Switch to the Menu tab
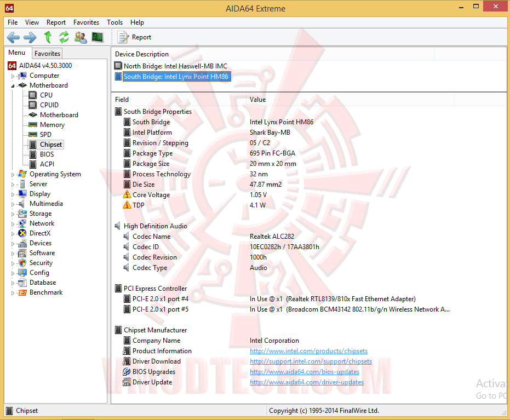 pos(17,53)
